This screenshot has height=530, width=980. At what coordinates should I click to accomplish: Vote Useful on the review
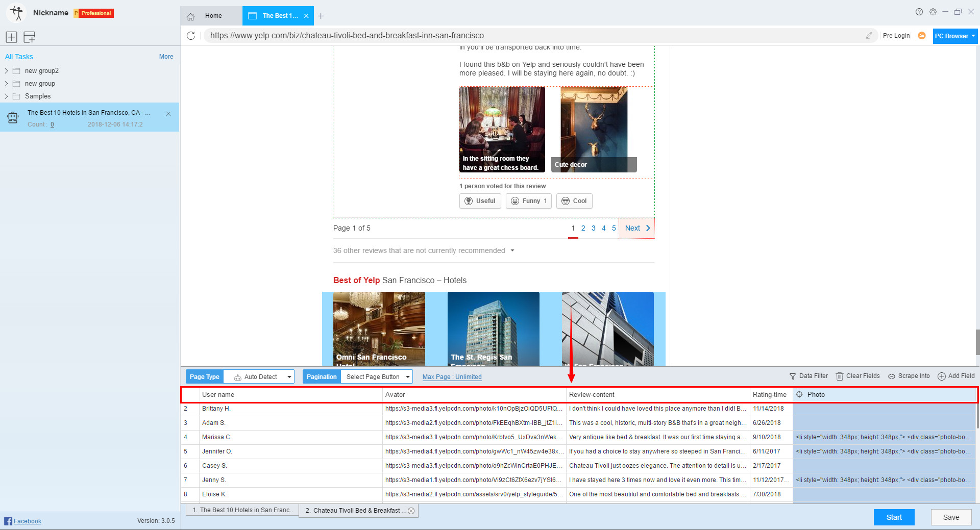point(480,201)
